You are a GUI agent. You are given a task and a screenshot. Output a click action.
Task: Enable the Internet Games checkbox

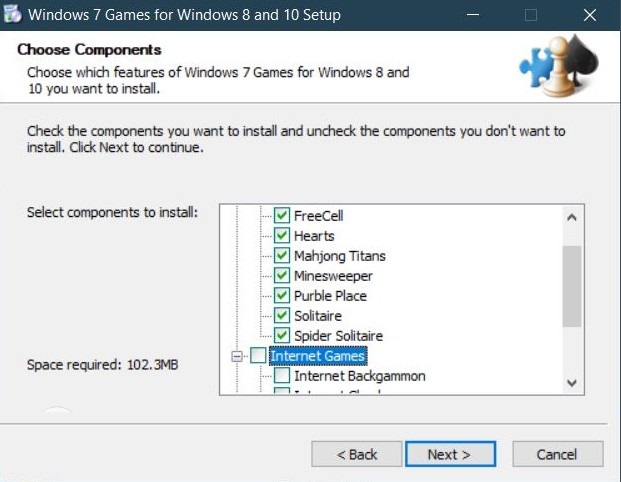[x=259, y=356]
